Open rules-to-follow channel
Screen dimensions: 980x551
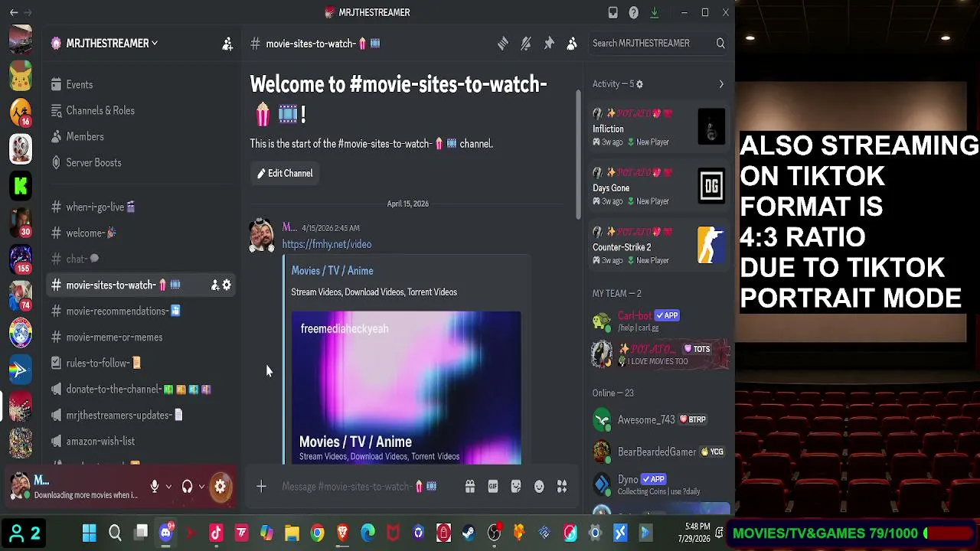(142, 364)
